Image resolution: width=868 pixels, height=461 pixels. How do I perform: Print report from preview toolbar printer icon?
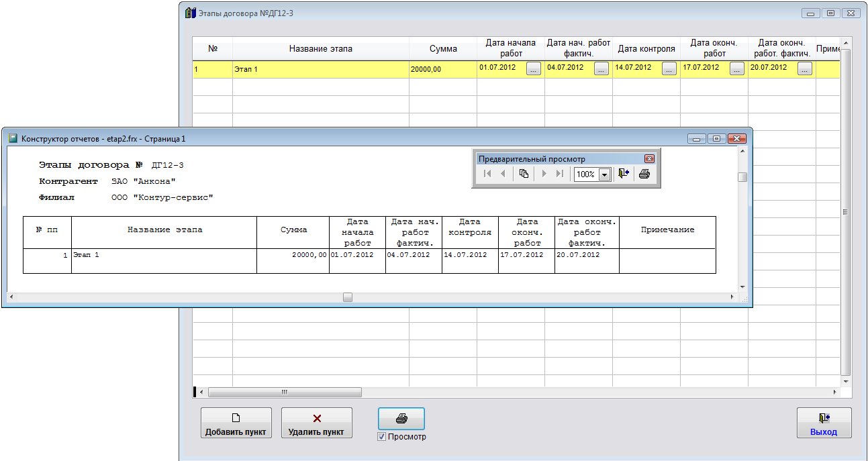[x=644, y=174]
